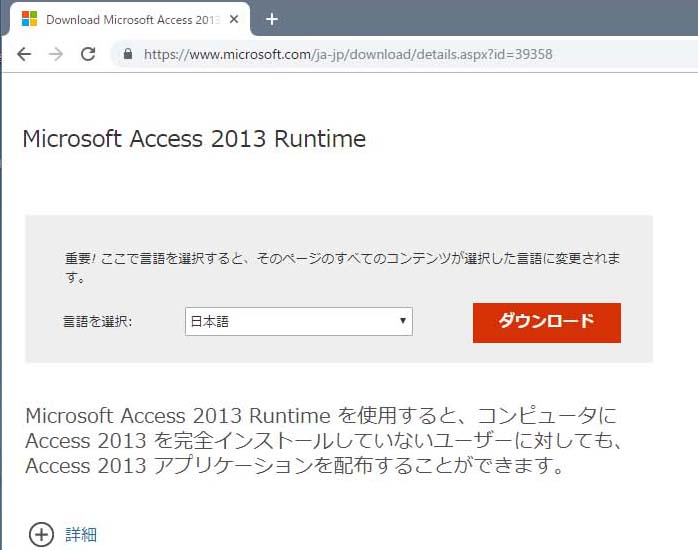Image resolution: width=698 pixels, height=550 pixels.
Task: Expand the 詳細 section
Action: click(81, 534)
